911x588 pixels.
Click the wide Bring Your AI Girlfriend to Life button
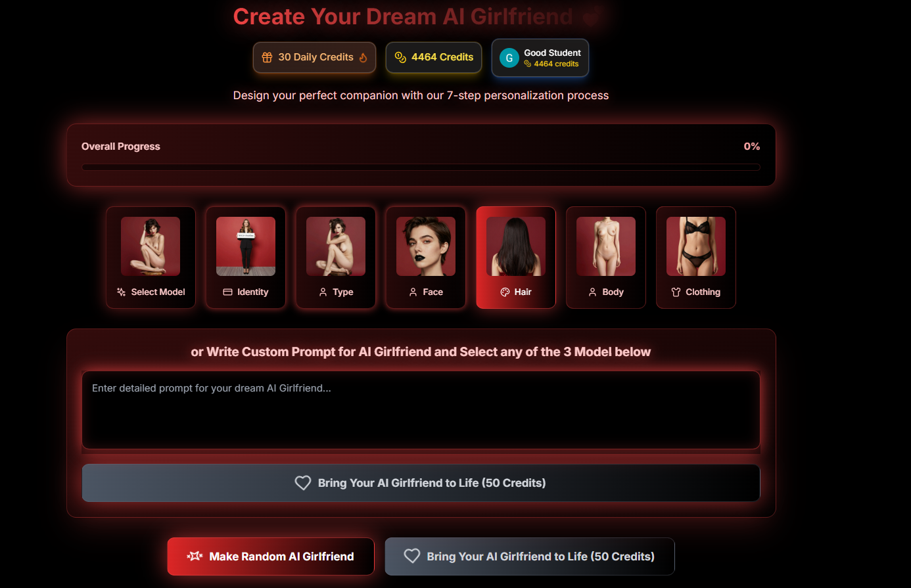pos(421,483)
